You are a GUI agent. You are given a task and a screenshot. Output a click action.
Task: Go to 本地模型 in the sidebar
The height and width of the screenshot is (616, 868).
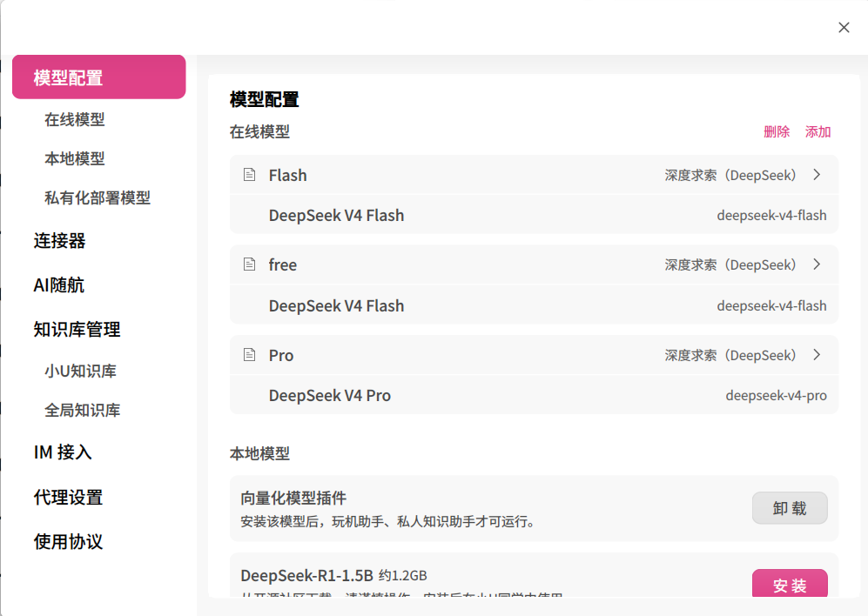[75, 159]
